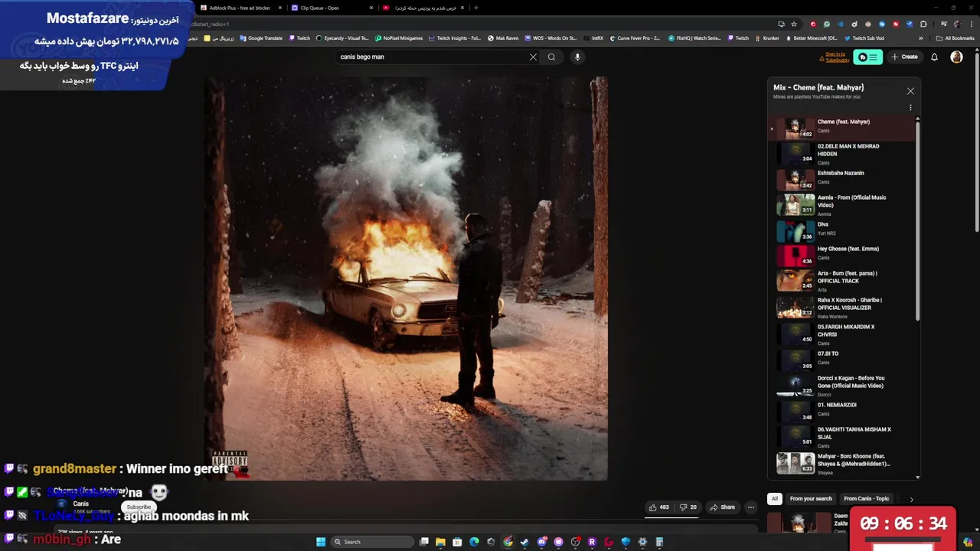Dislike the video with thumbs down
980x551 pixels.
(x=688, y=507)
